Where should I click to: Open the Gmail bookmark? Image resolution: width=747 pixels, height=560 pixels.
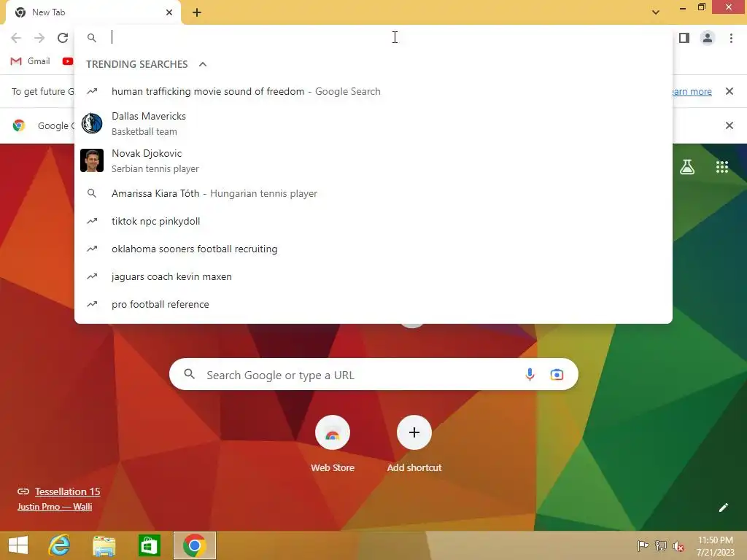click(x=30, y=61)
